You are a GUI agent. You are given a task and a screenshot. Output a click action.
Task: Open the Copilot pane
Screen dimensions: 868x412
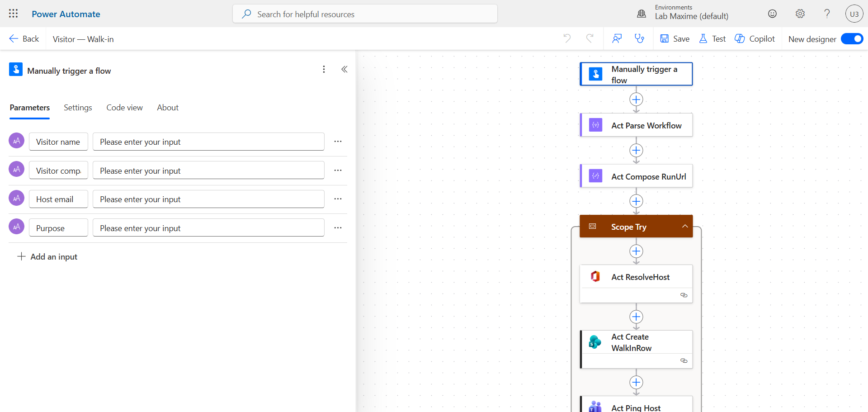755,39
